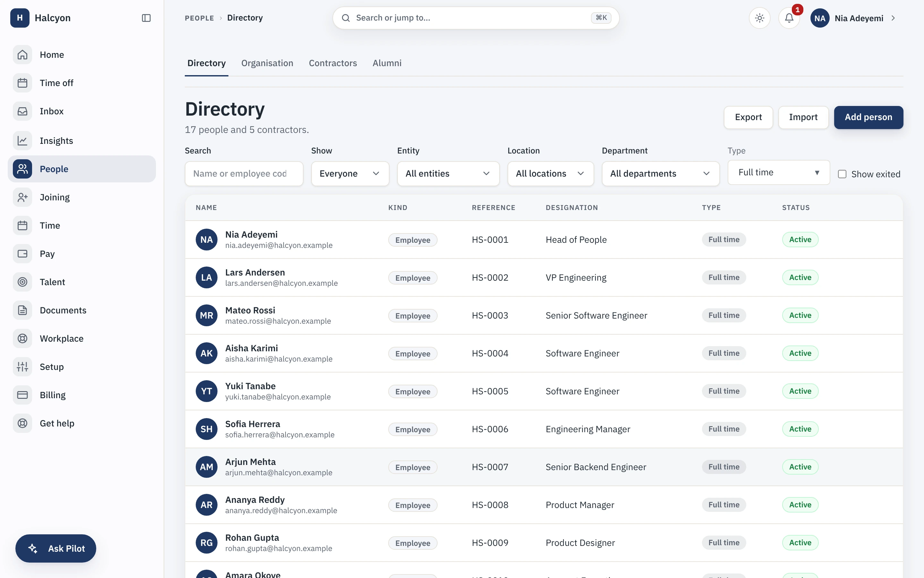Open the Inbox tray icon
Image resolution: width=924 pixels, height=578 pixels.
click(x=22, y=111)
